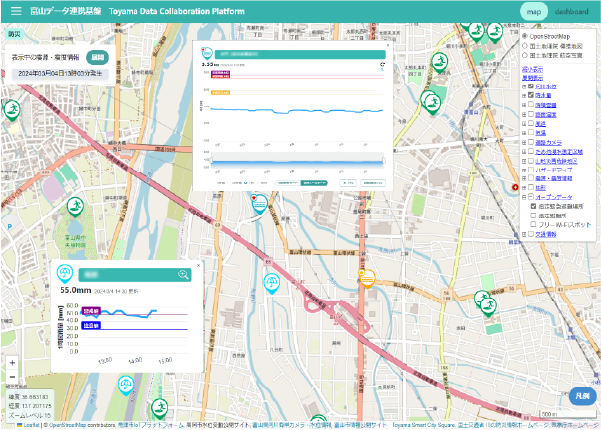Zoom in the map with plus button
601x430 pixels.
click(x=12, y=363)
